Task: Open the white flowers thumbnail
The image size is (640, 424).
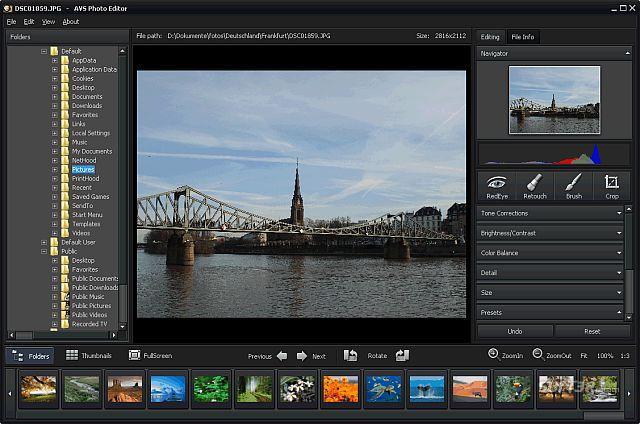Action: click(297, 389)
